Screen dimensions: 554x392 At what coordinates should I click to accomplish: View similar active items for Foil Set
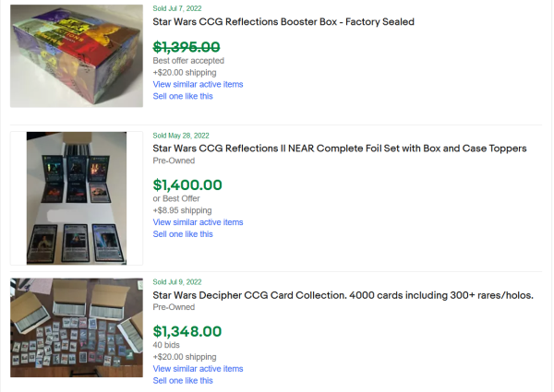pyautogui.click(x=198, y=222)
